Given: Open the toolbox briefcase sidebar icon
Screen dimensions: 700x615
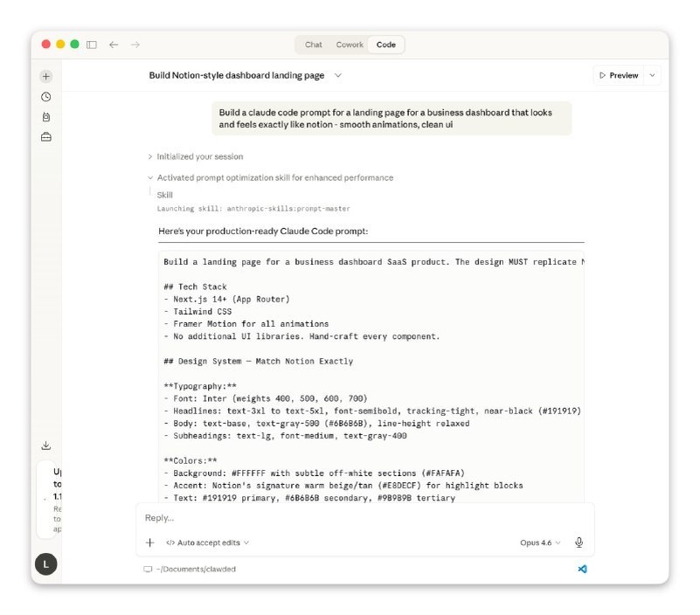Looking at the screenshot, I should (46, 137).
